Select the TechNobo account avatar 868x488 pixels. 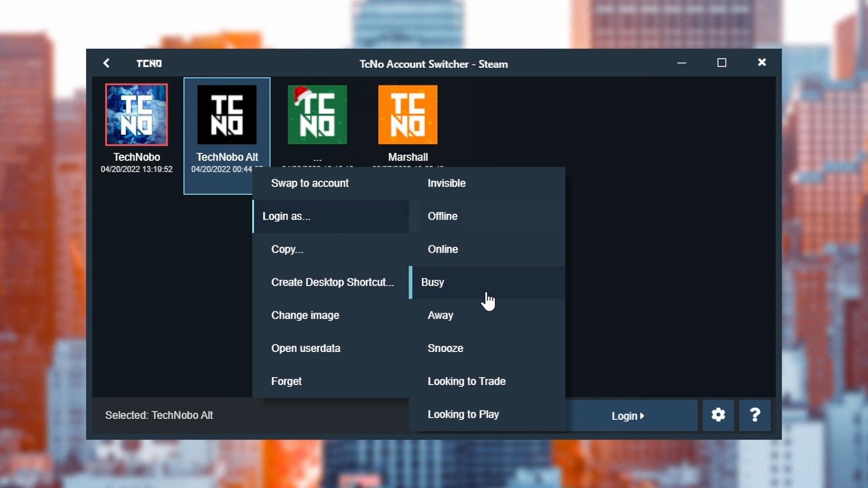[137, 115]
